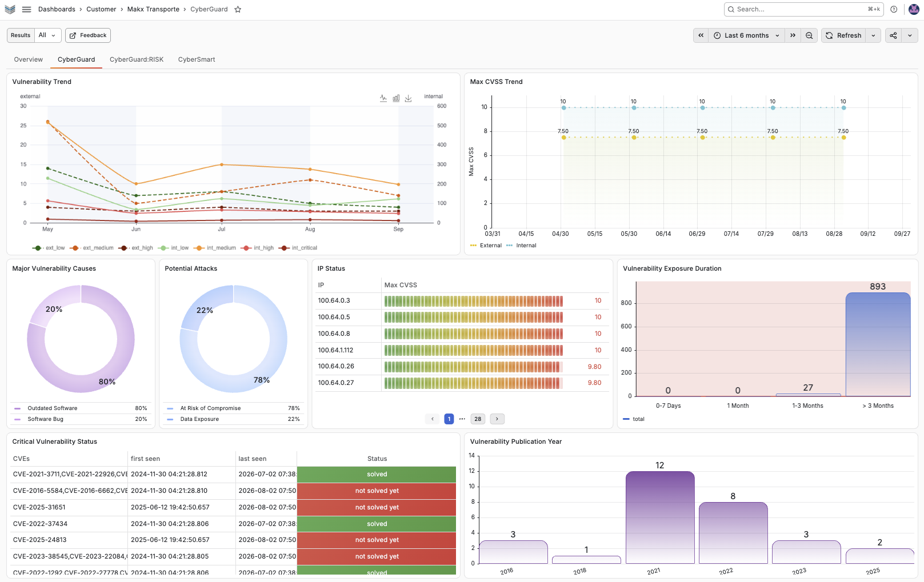924x582 pixels.
Task: Open the user avatar profile
Action: (x=914, y=9)
